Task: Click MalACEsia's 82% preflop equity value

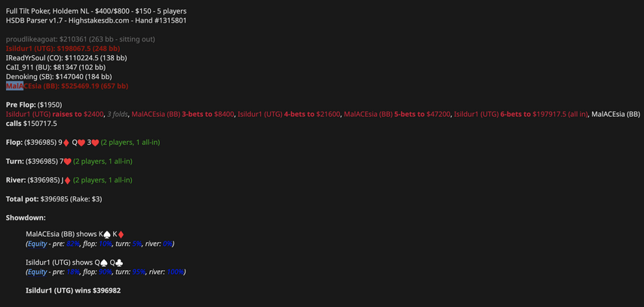Action: click(73, 244)
